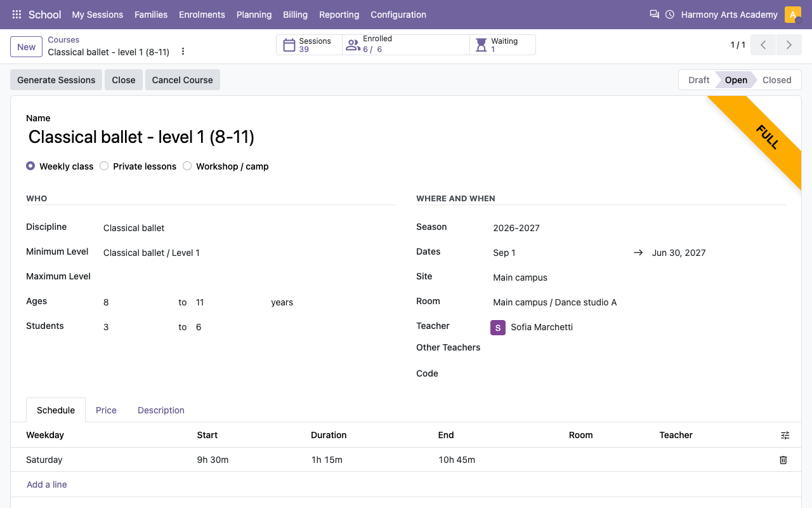
Task: Switch to the Description tab
Action: point(161,410)
